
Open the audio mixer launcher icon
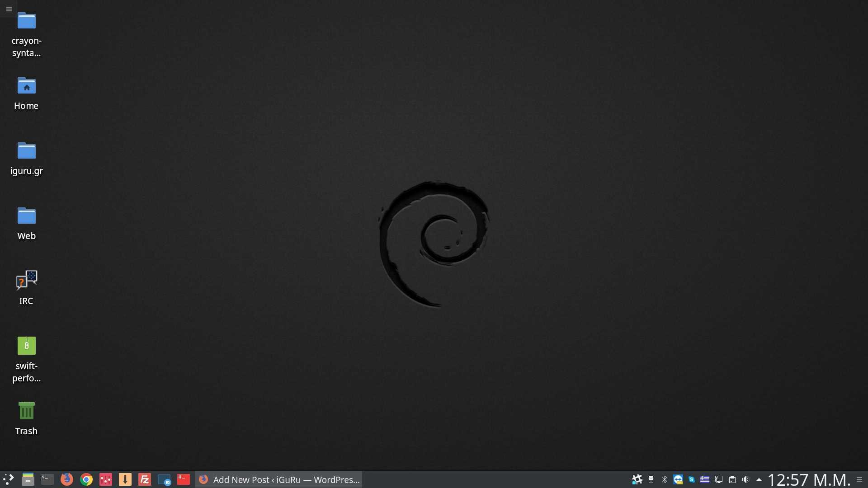106,479
